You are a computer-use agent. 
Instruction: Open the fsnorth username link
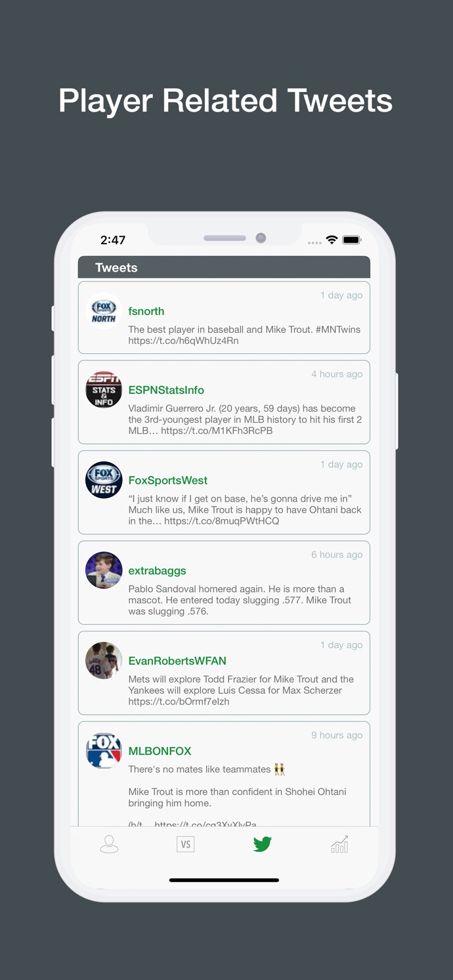click(146, 311)
